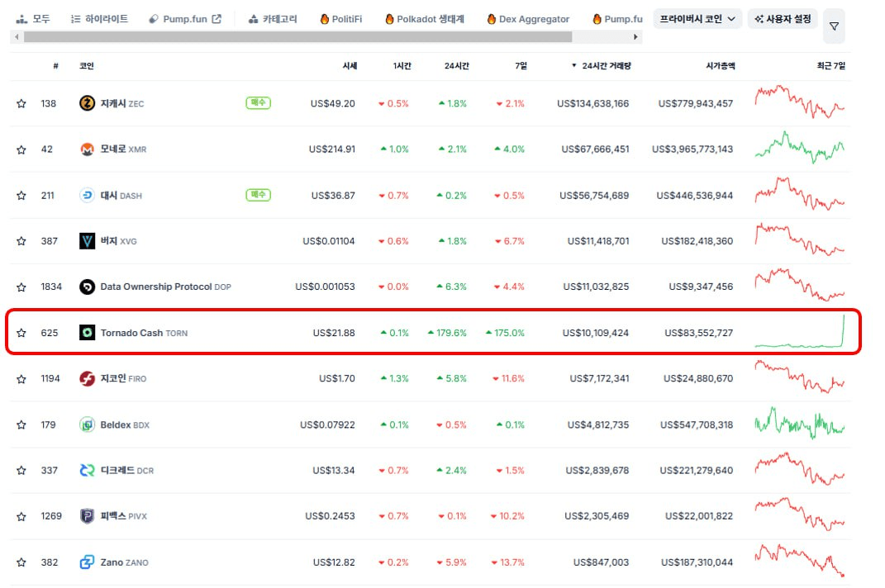Click the 사용자 설정 button
This screenshot has width=885, height=588.
coord(783,19)
